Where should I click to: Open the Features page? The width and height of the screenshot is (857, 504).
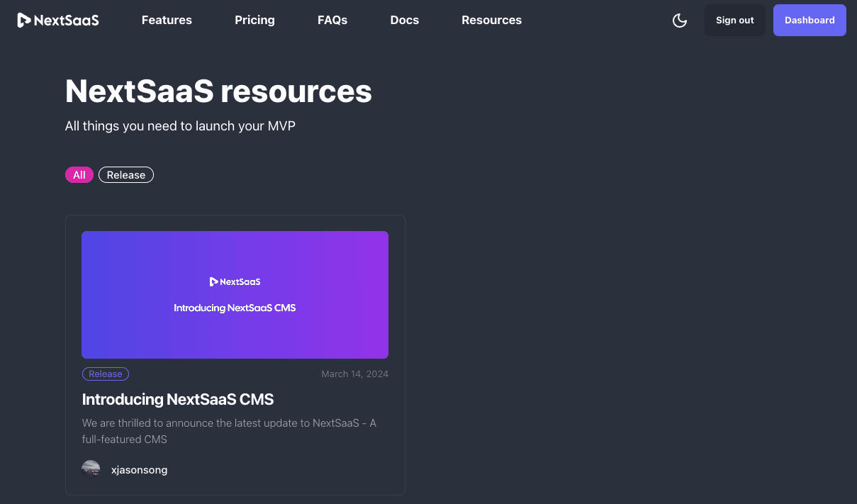click(167, 20)
